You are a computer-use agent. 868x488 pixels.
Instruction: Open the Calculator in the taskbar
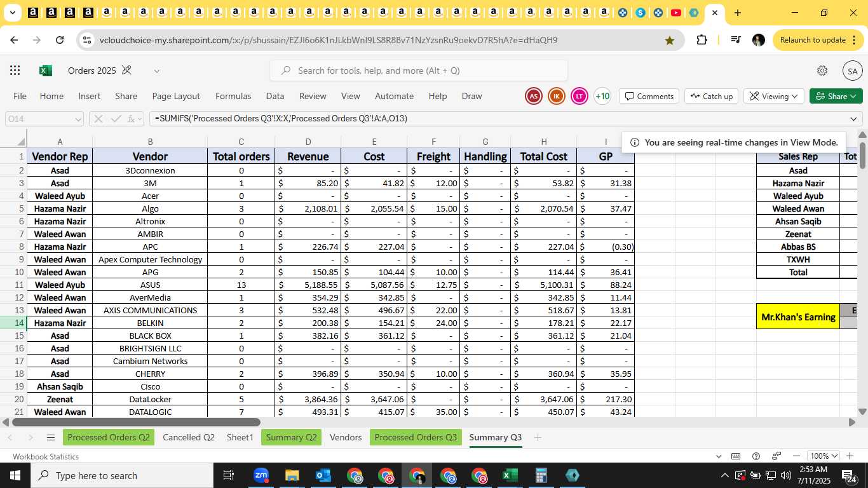click(x=541, y=475)
